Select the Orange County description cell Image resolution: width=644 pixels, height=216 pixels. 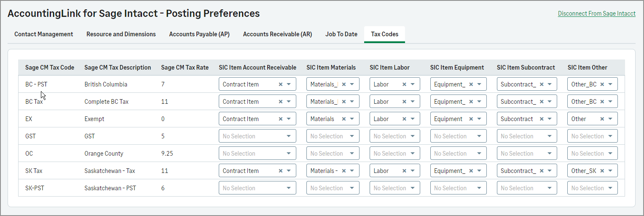104,154
